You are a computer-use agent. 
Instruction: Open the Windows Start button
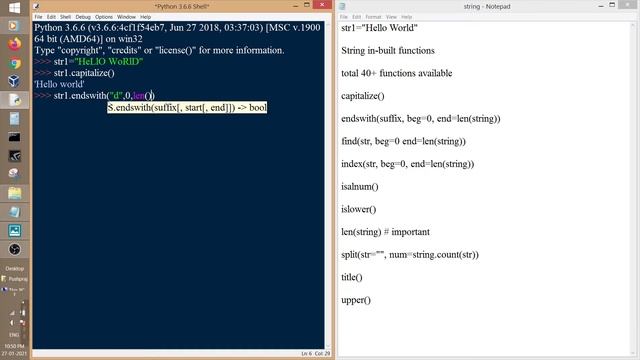14,7
